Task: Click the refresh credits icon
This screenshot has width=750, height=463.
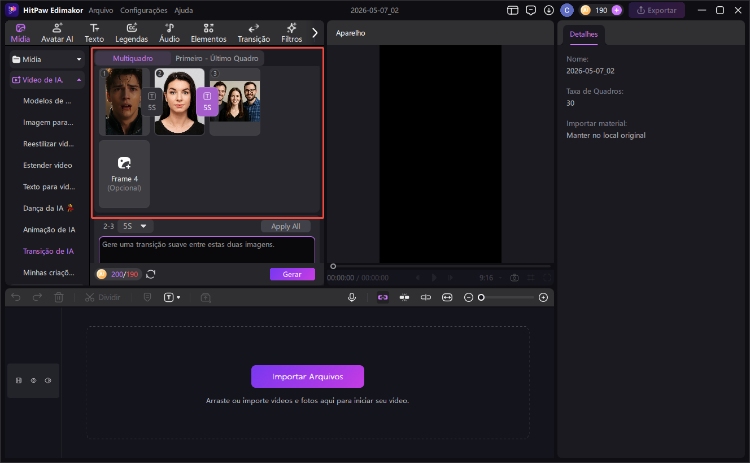Action: [151, 274]
